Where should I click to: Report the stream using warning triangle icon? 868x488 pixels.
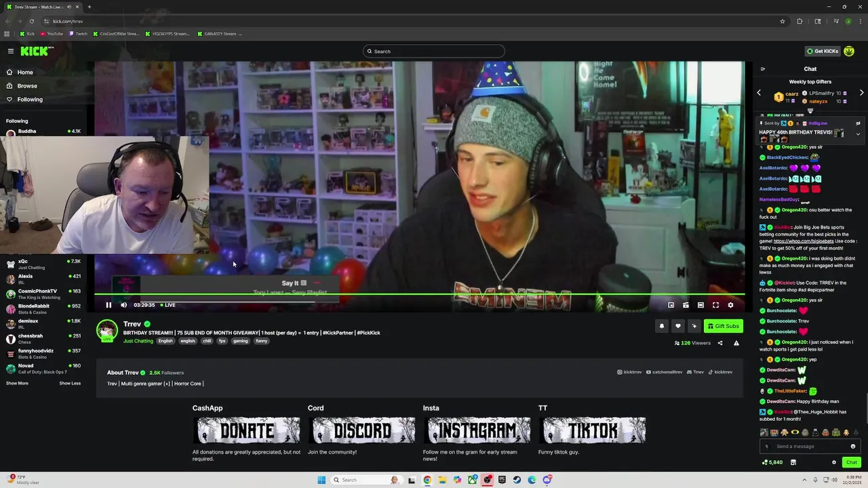[736, 343]
